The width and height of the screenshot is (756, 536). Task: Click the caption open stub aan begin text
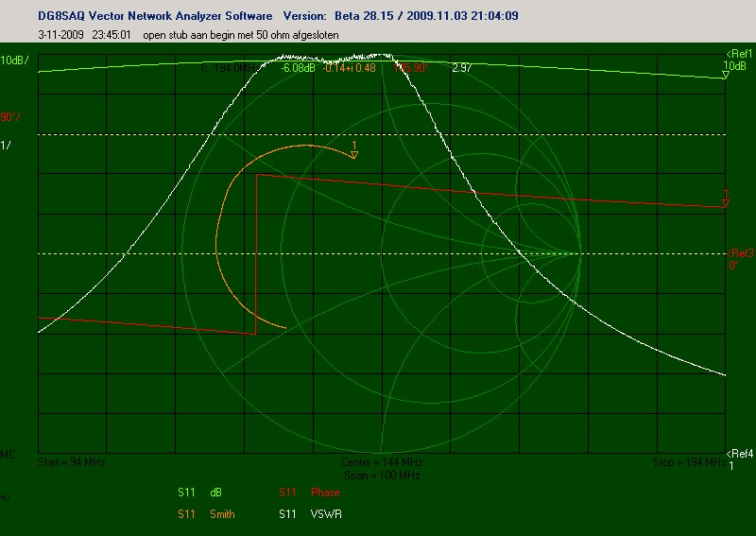point(241,35)
